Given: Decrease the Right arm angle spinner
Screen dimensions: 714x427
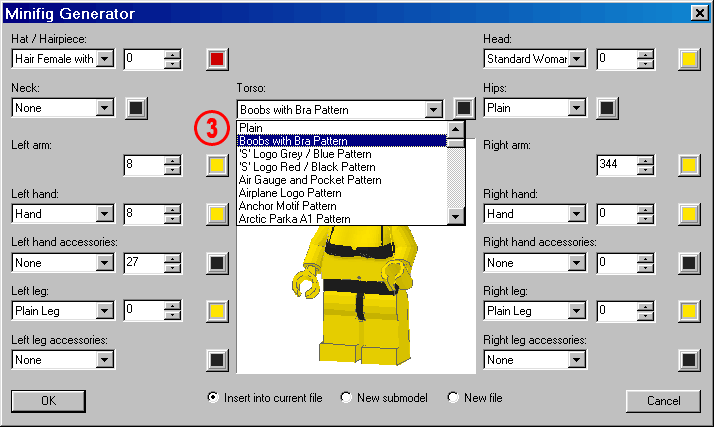Looking at the screenshot, I should [x=645, y=169].
